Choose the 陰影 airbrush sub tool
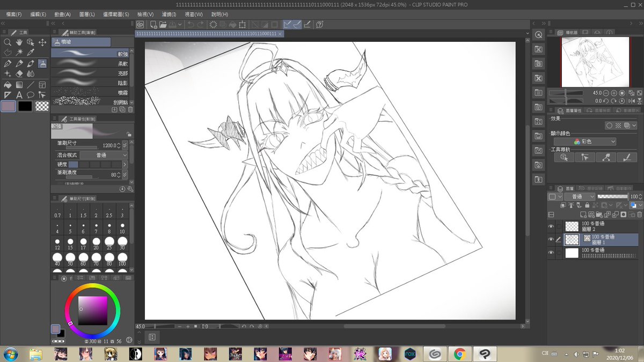 tap(90, 82)
